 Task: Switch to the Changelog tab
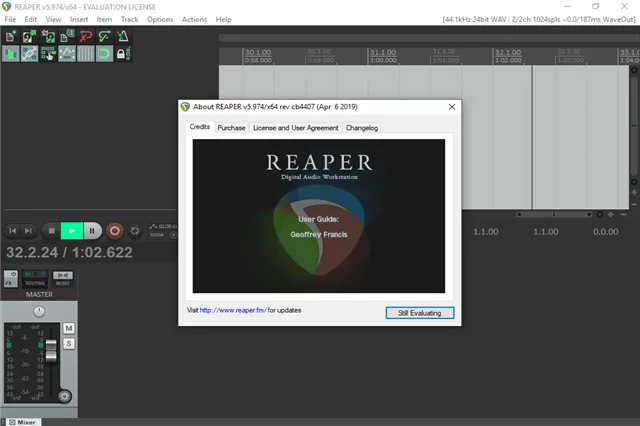pyautogui.click(x=362, y=128)
